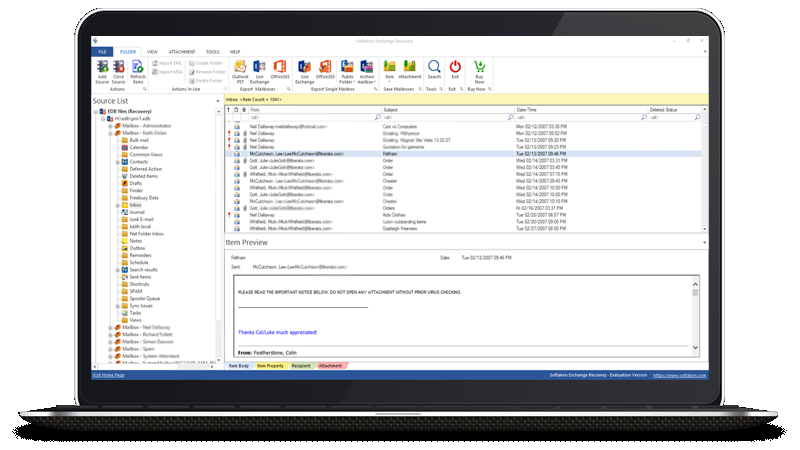The height and width of the screenshot is (450, 800).
Task: Click the Close Source icon
Action: point(119,69)
